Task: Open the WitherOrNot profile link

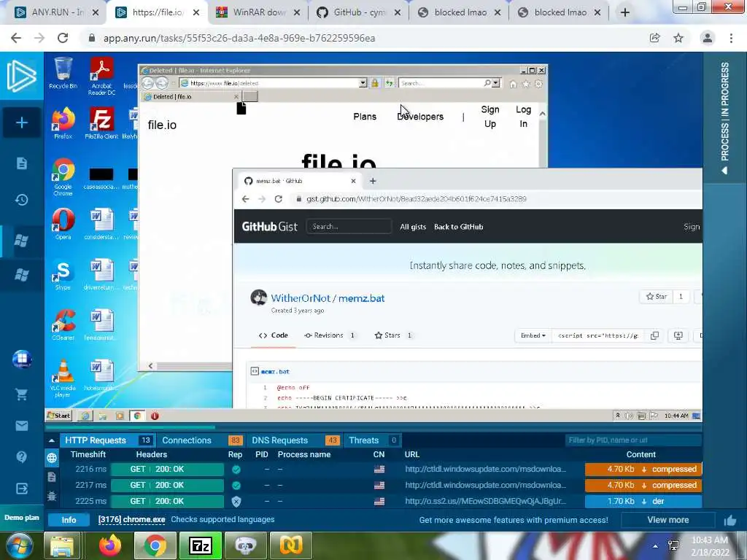Action: [x=301, y=298]
